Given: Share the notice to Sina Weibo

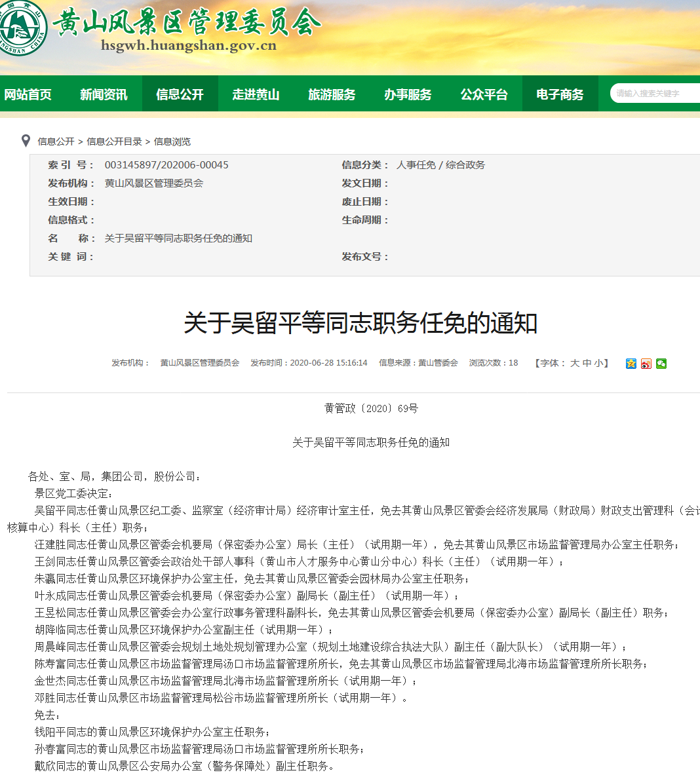Looking at the screenshot, I should 646,364.
